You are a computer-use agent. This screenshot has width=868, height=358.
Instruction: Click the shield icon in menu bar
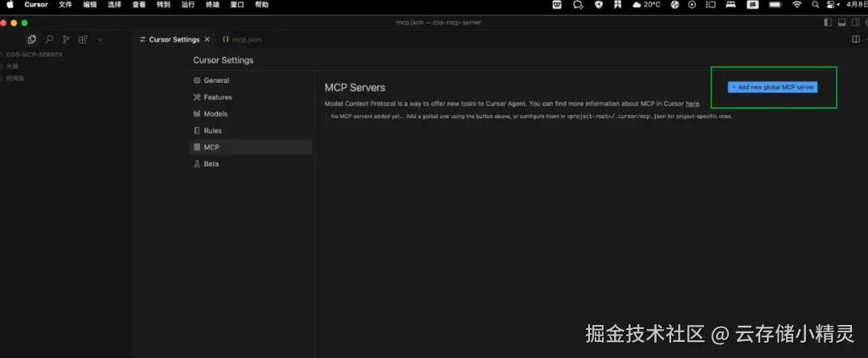click(599, 5)
